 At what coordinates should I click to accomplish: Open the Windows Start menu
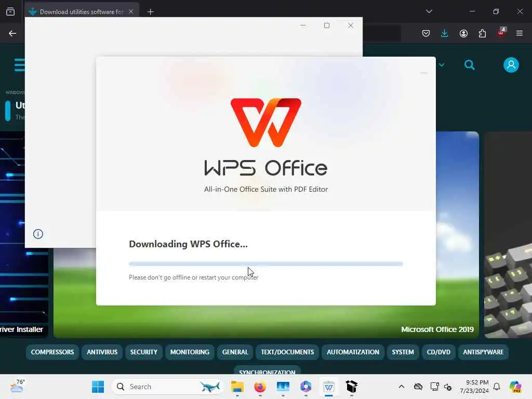[x=98, y=387]
